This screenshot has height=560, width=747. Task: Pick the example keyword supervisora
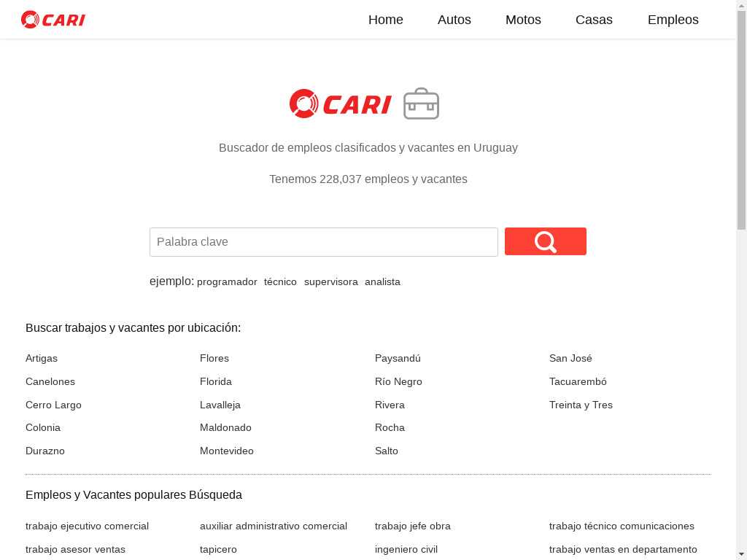click(330, 282)
